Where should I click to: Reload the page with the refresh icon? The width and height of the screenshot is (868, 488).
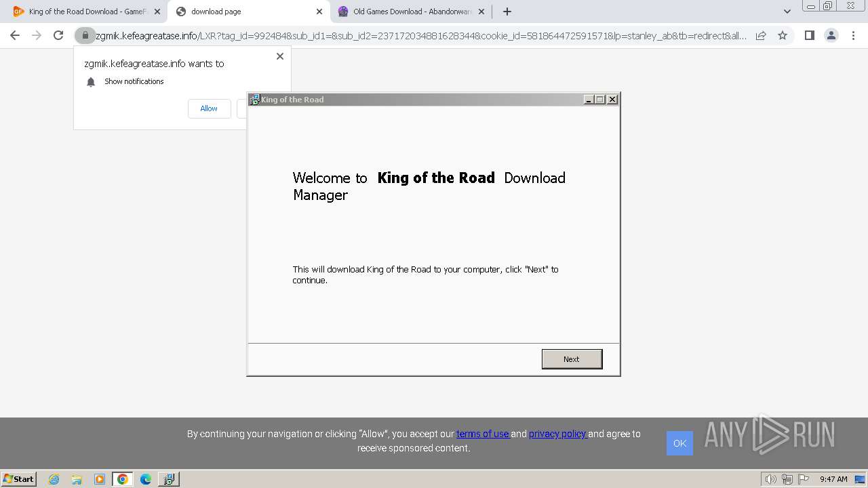(58, 35)
